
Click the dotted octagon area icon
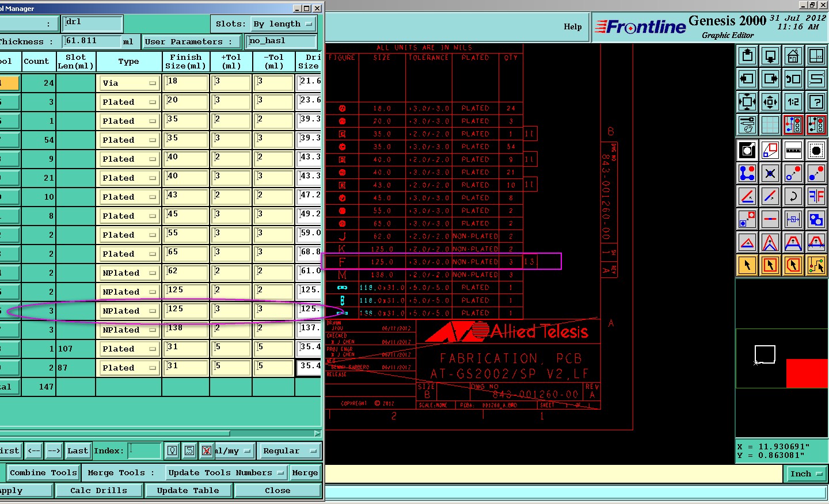(816, 150)
